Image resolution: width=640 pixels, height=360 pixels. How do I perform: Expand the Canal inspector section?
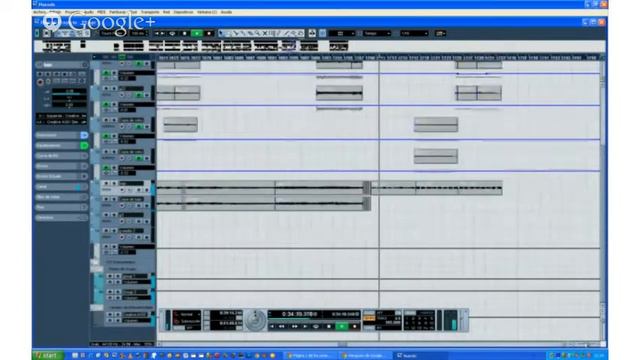[x=61, y=187]
